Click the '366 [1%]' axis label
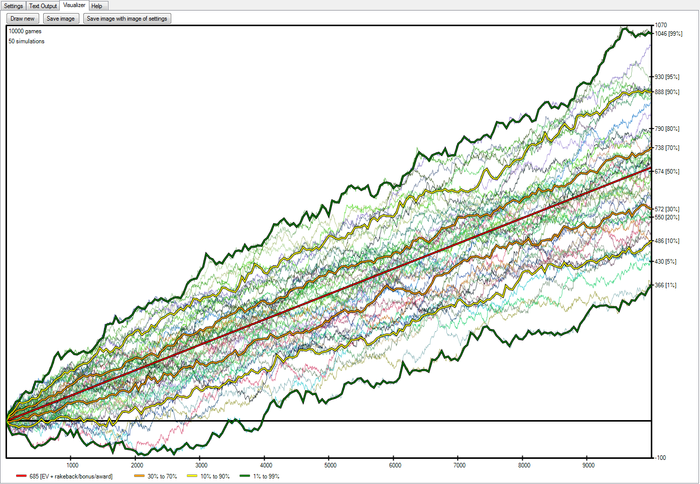Image resolution: width=700 pixels, height=484 pixels. click(x=666, y=285)
